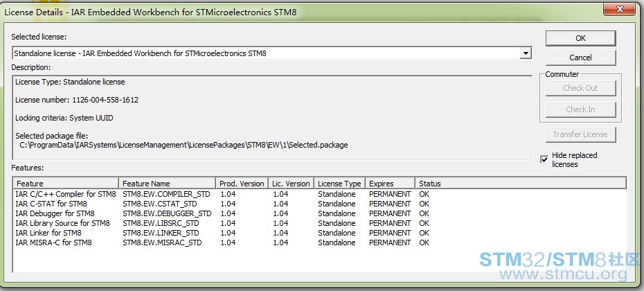Sort by Feature Name column header
The width and height of the screenshot is (644, 291).
click(x=167, y=184)
